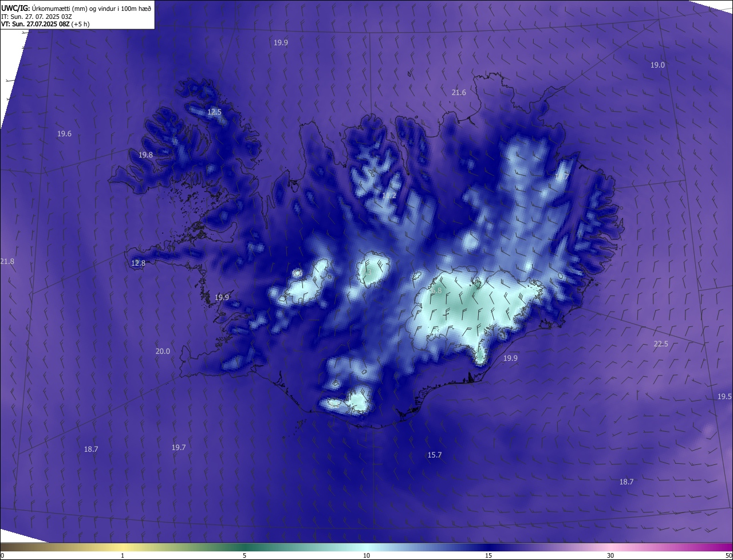Image resolution: width=733 pixels, height=560 pixels.
Task: Click the 19.6 value label
Action: click(x=64, y=133)
